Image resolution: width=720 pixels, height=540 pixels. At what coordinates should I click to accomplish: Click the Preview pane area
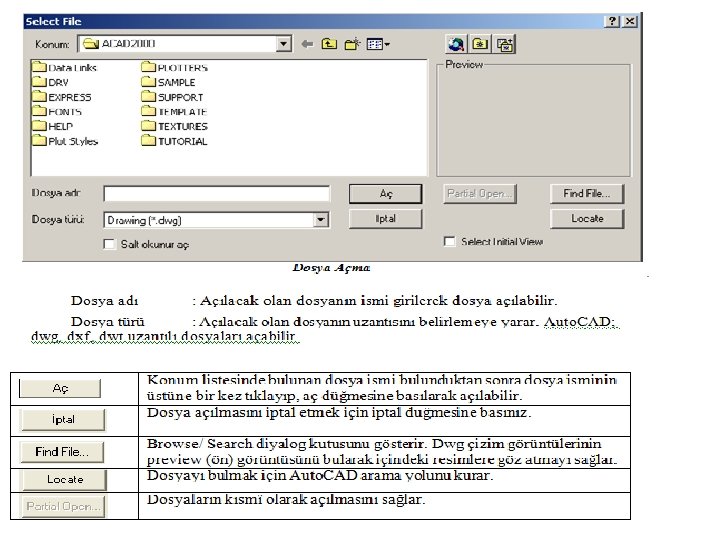click(534, 122)
